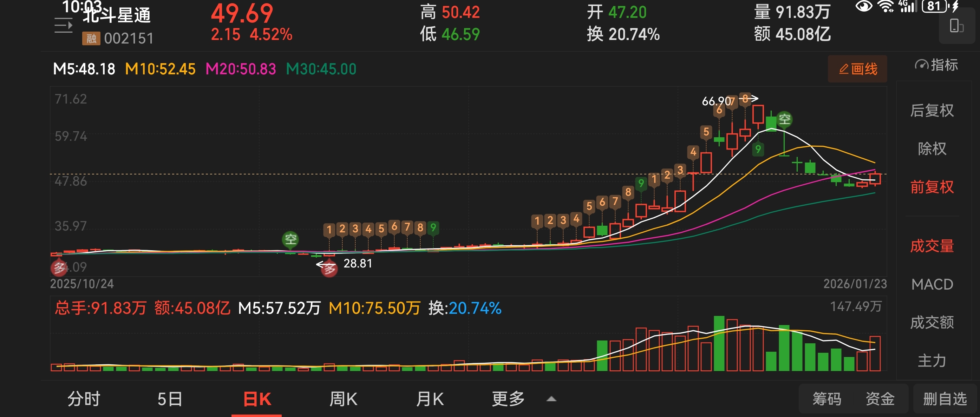Image resolution: width=980 pixels, height=417 pixels.
Task: Open the 指标 indicator settings
Action: click(x=936, y=65)
